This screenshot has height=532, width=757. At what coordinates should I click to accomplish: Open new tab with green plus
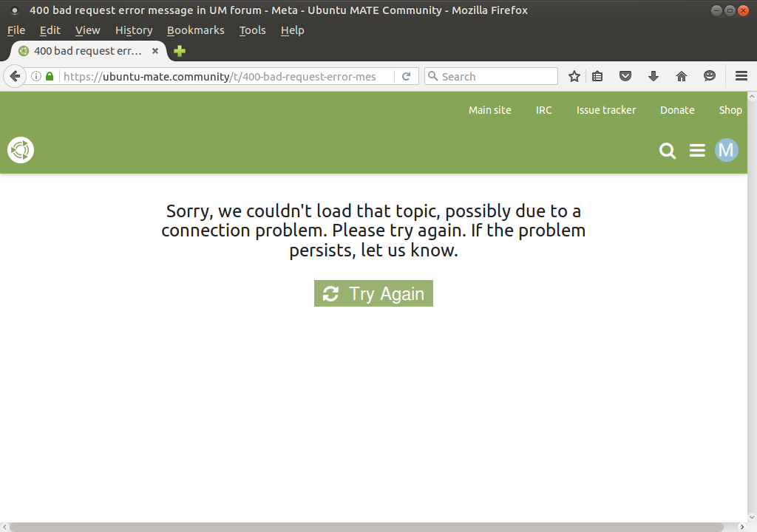(x=180, y=51)
